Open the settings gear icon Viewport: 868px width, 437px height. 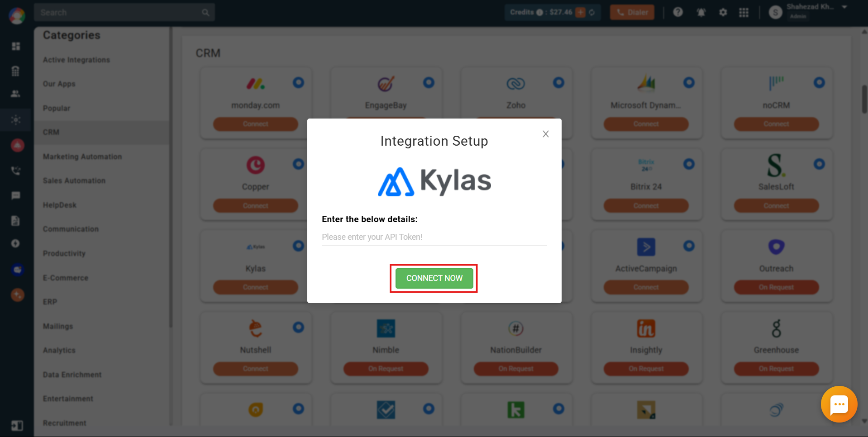point(723,12)
